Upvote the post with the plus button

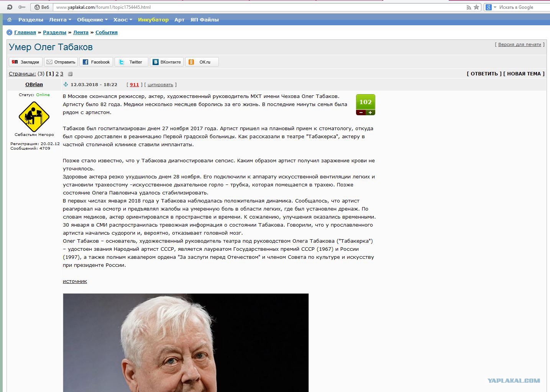[370, 113]
